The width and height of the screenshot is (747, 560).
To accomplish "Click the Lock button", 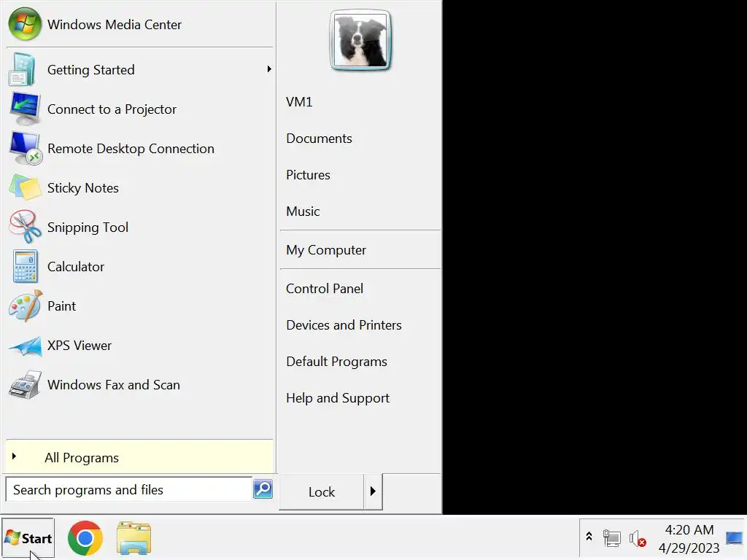I will click(322, 491).
